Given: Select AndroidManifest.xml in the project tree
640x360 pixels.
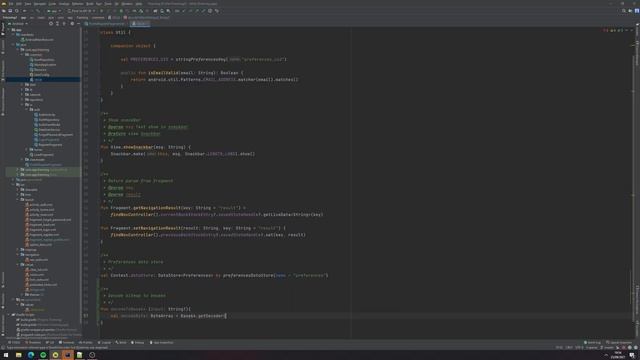Looking at the screenshot, I should [39, 40].
